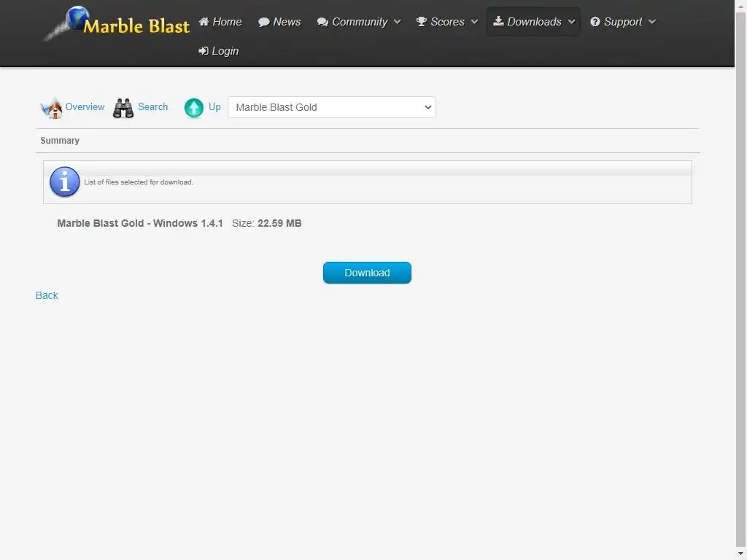Go to the Login page

tap(219, 51)
